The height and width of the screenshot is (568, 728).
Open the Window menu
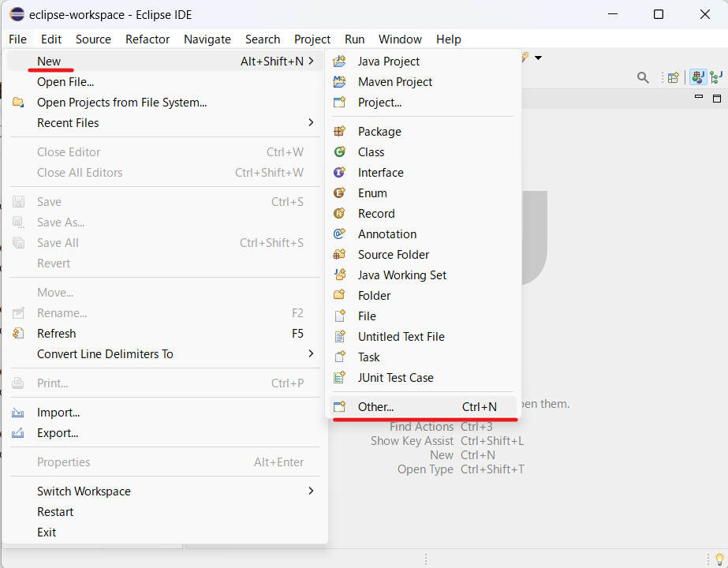[x=400, y=39]
